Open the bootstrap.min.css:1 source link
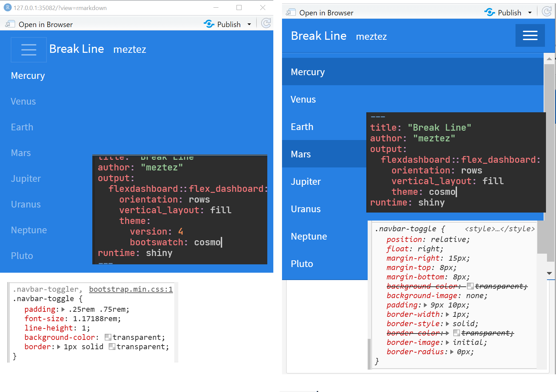 tap(131, 289)
